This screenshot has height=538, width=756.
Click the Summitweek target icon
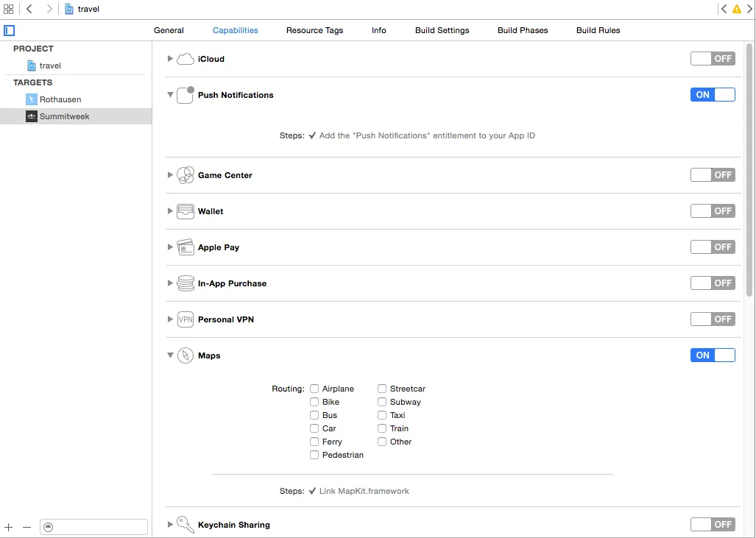click(32, 116)
